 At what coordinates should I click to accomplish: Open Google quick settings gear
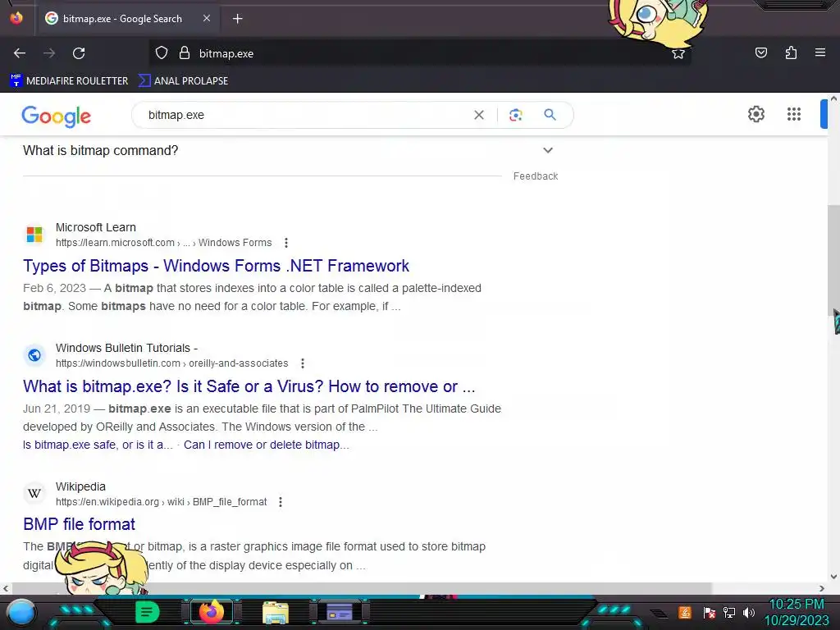click(756, 114)
